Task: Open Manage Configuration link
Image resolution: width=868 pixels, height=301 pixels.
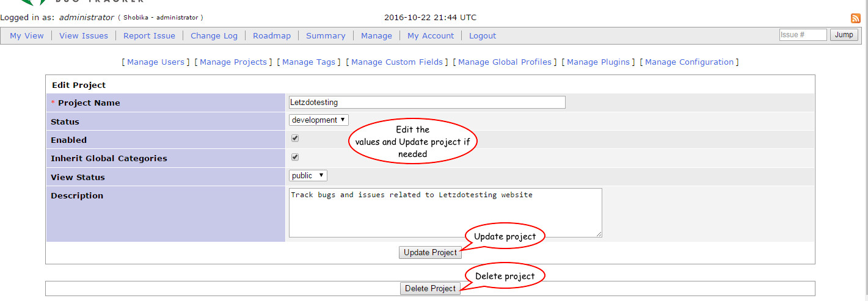Action: click(x=689, y=62)
